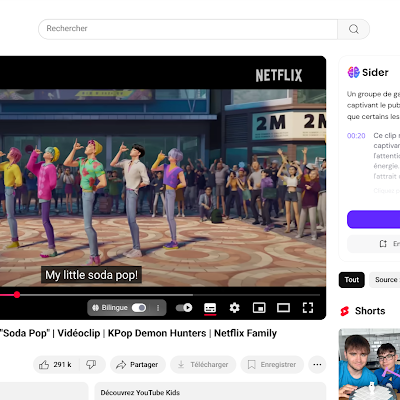Open video settings gear

234,307
